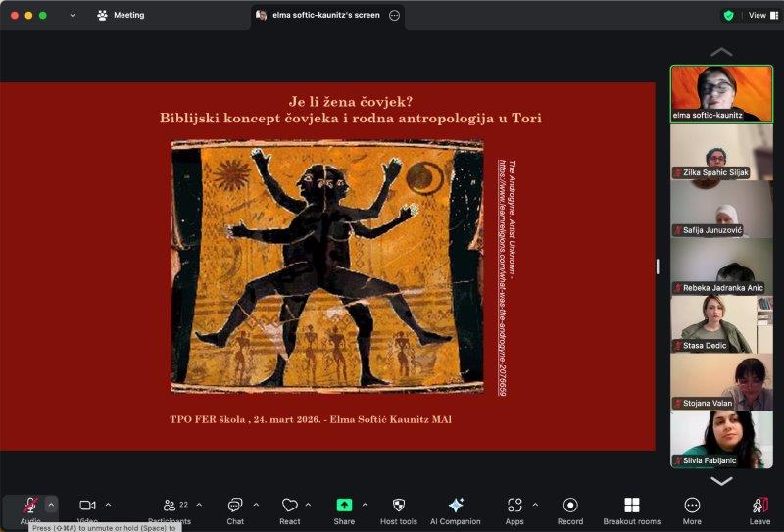Open Participants panel icon

pyautogui.click(x=170, y=506)
